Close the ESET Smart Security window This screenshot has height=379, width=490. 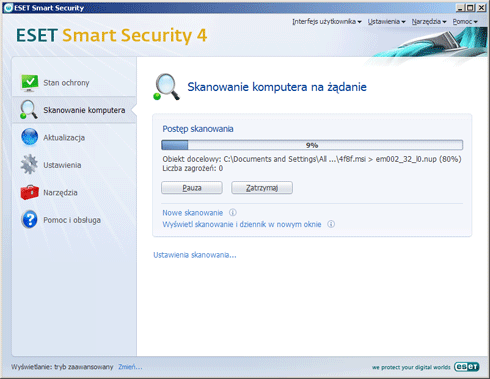point(481,8)
